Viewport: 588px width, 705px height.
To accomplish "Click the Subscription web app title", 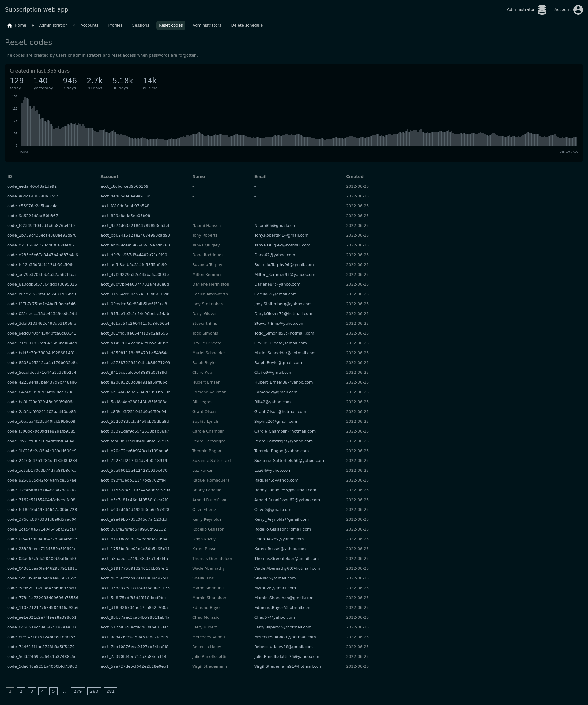I will (x=37, y=9).
